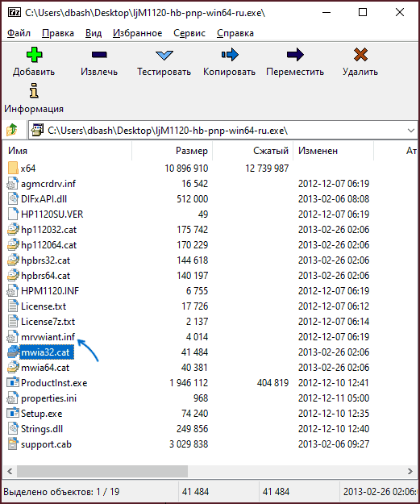Screen dimensions: 420x504
Task: Click the Копировать blue arrow icon
Action: (x=230, y=55)
